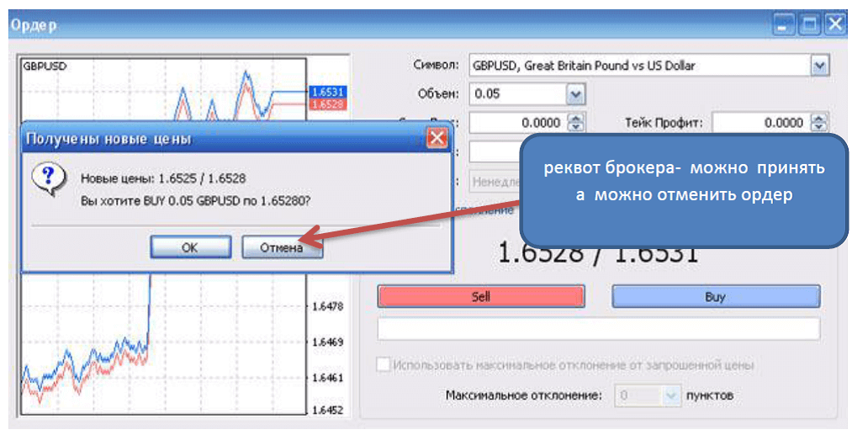Click the blue 1.6531 price label on chart
This screenshot has height=435, width=868.
[x=327, y=91]
